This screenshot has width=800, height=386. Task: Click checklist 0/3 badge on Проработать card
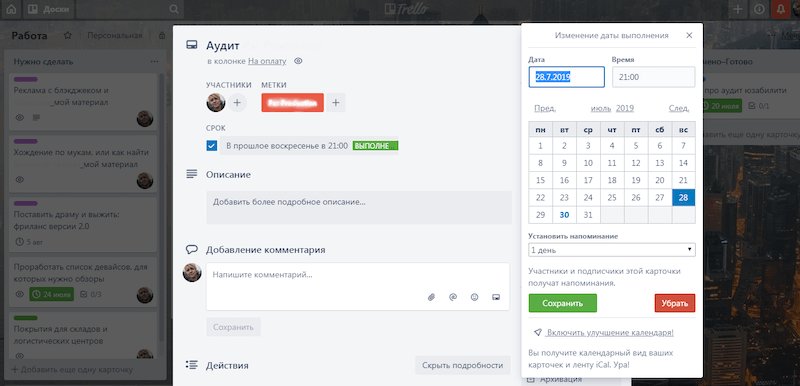pos(92,294)
